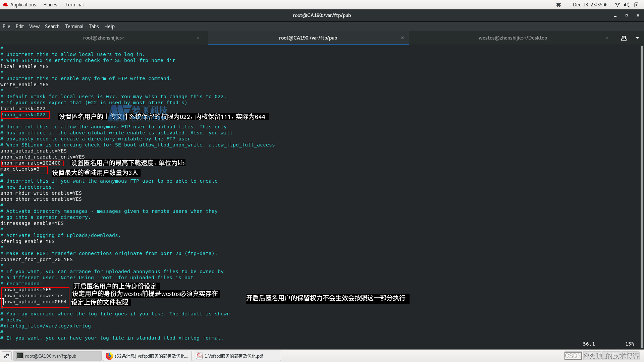Open the Tabs menu
644x362 pixels.
(94, 26)
